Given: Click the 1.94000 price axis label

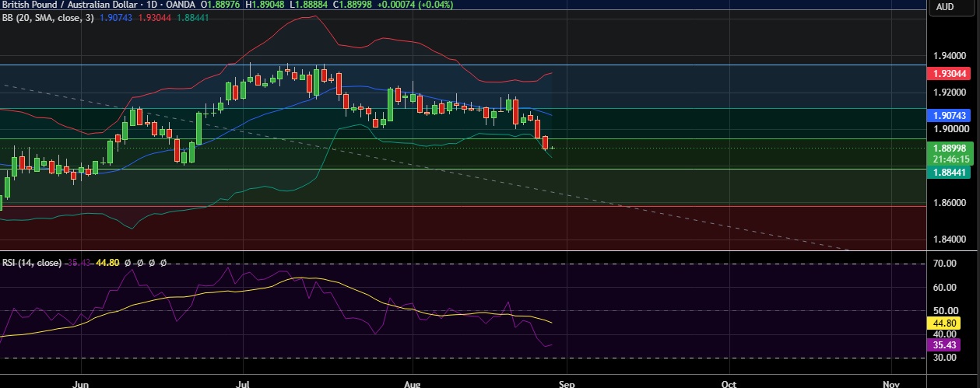Looking at the screenshot, I should (948, 56).
